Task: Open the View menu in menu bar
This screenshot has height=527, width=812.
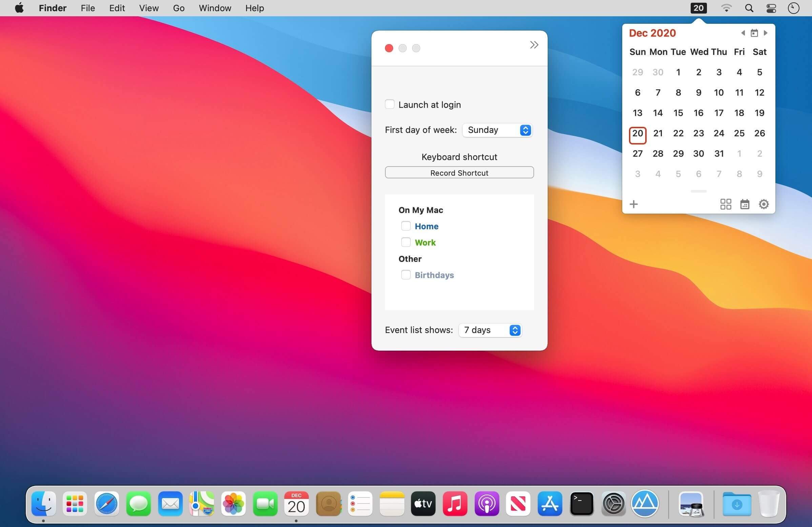Action: pyautogui.click(x=149, y=8)
